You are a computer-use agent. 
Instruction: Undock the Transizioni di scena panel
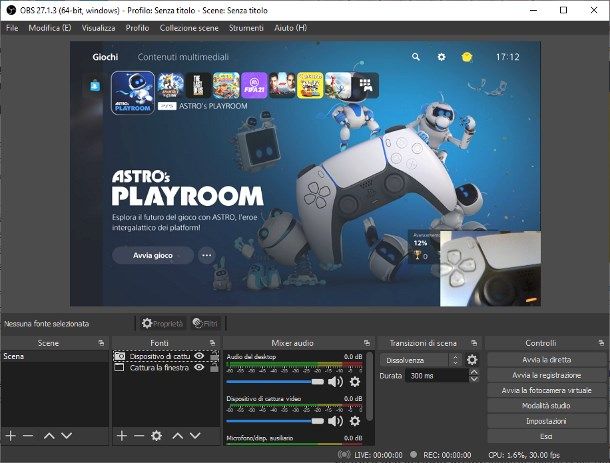[x=474, y=343]
